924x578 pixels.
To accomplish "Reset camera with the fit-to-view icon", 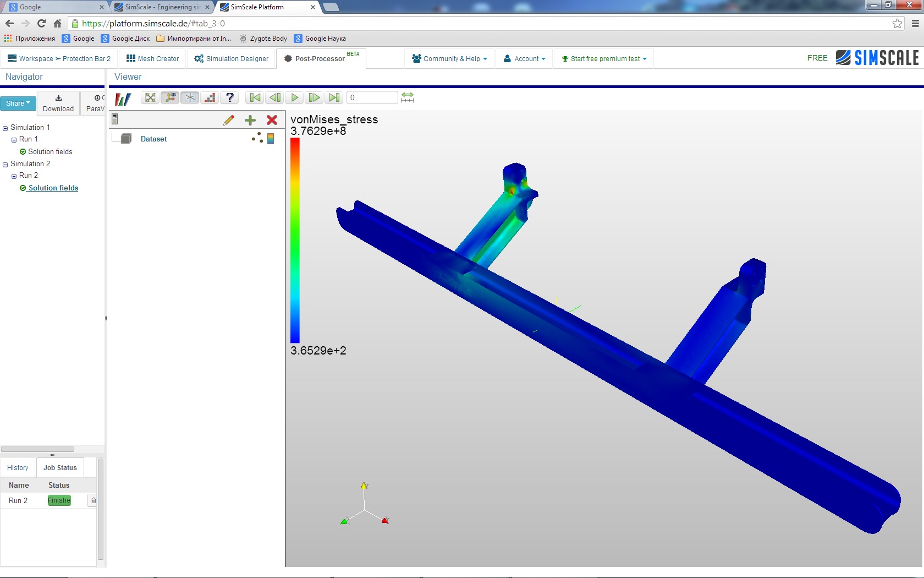I will 150,97.
